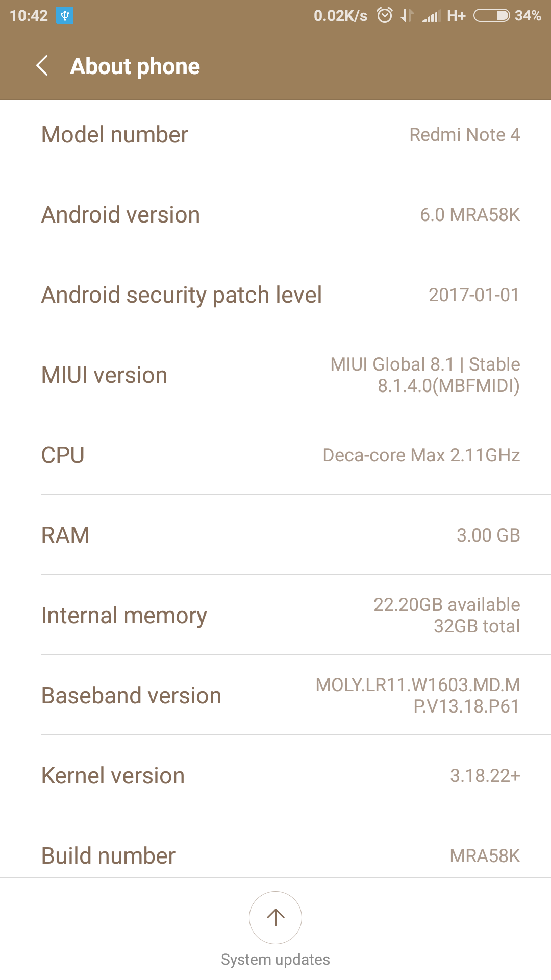This screenshot has width=551, height=980.
Task: Tap the System updates label
Action: [x=275, y=960]
